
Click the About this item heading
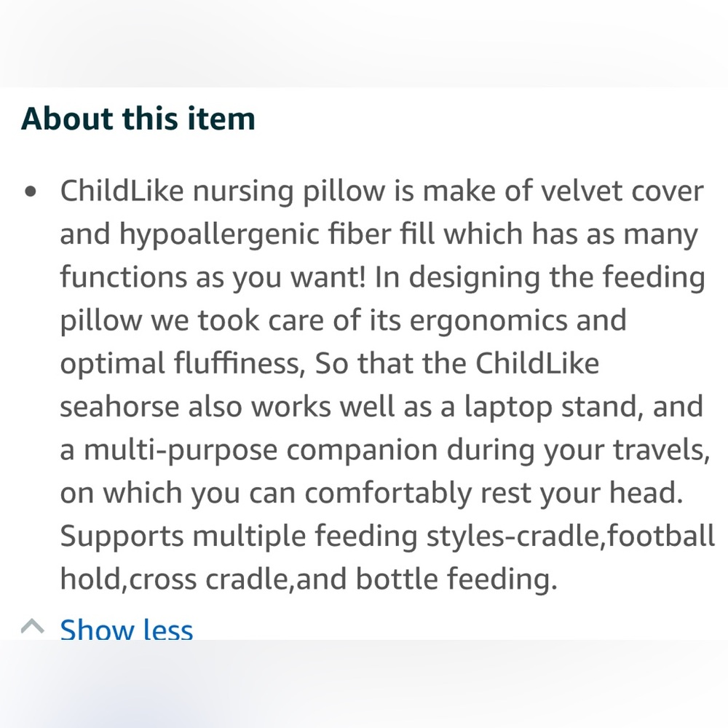[x=138, y=119]
